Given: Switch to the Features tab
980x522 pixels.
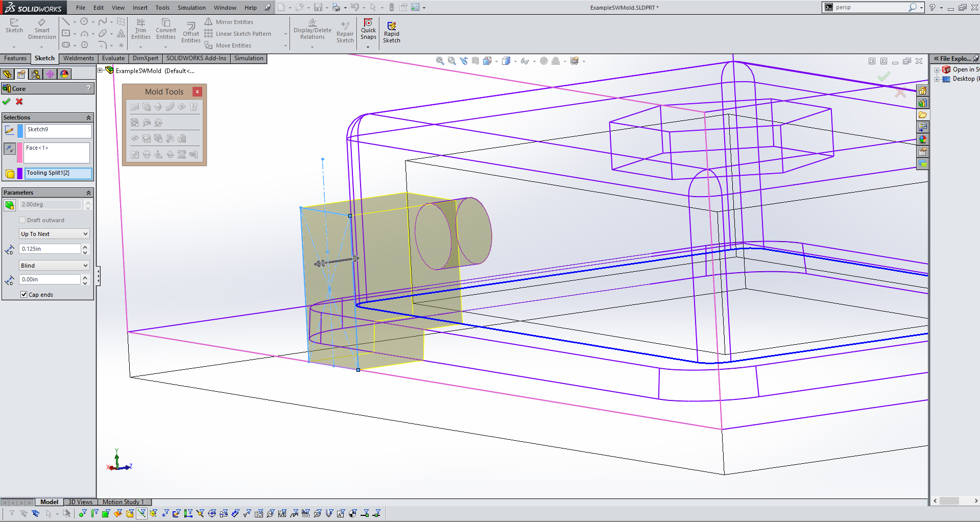Looking at the screenshot, I should click(x=15, y=58).
